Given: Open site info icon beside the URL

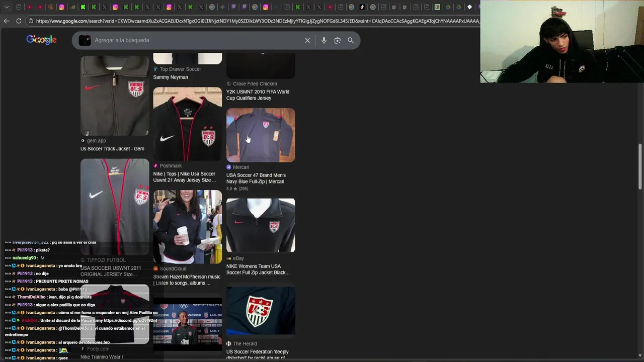Looking at the screenshot, I should pos(31,21).
